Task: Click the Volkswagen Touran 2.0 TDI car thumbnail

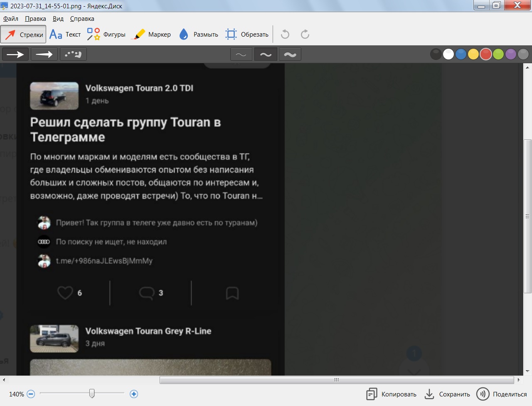Action: pos(54,96)
